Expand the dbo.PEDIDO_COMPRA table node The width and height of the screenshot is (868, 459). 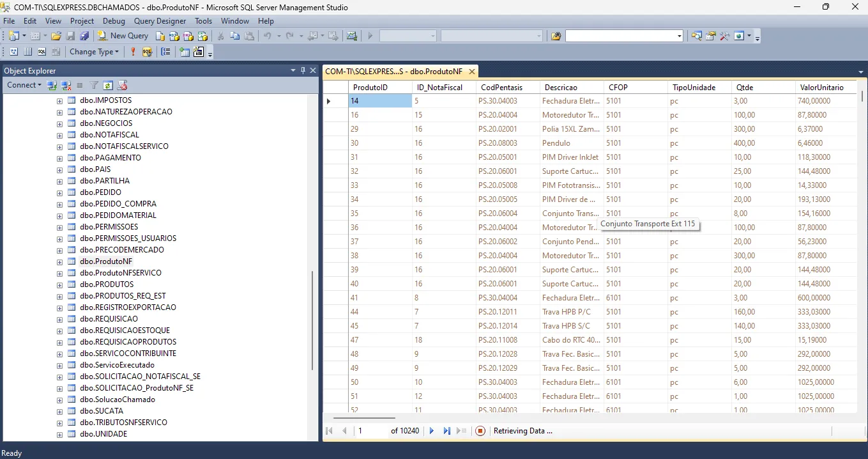(x=59, y=204)
